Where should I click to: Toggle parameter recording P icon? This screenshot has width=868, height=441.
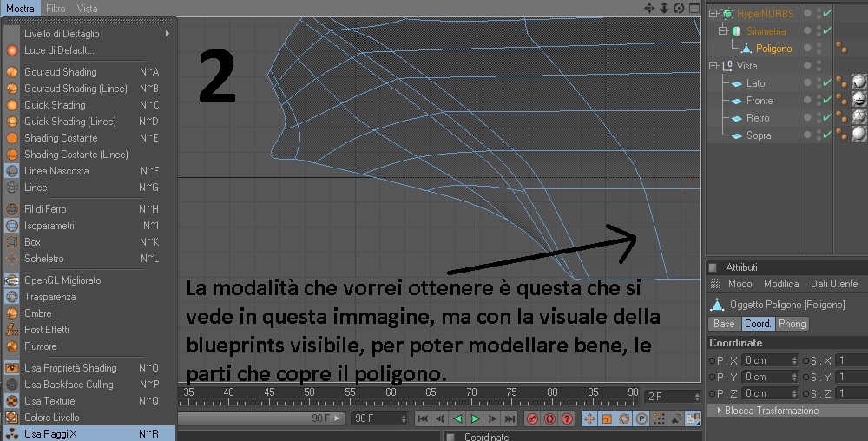pos(641,418)
